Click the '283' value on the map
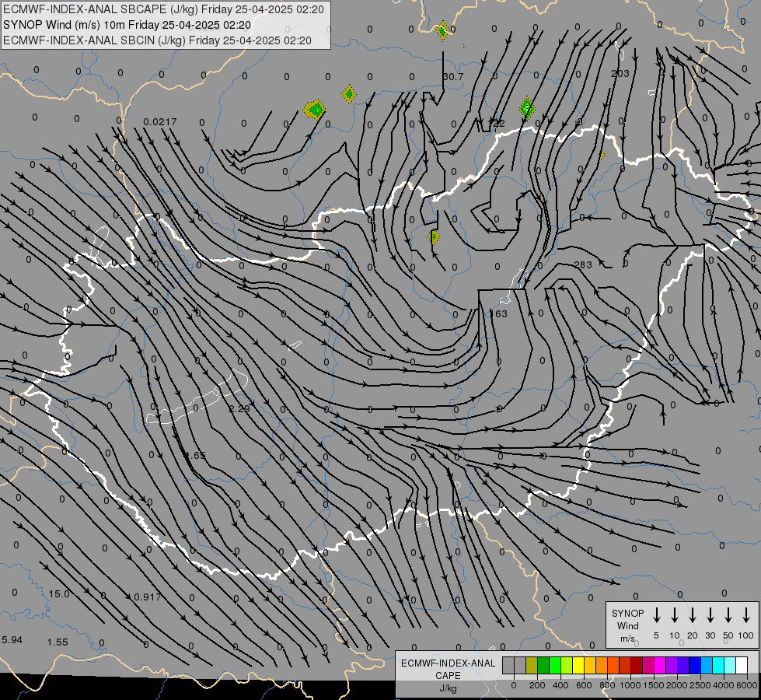The image size is (761, 700). (x=583, y=264)
